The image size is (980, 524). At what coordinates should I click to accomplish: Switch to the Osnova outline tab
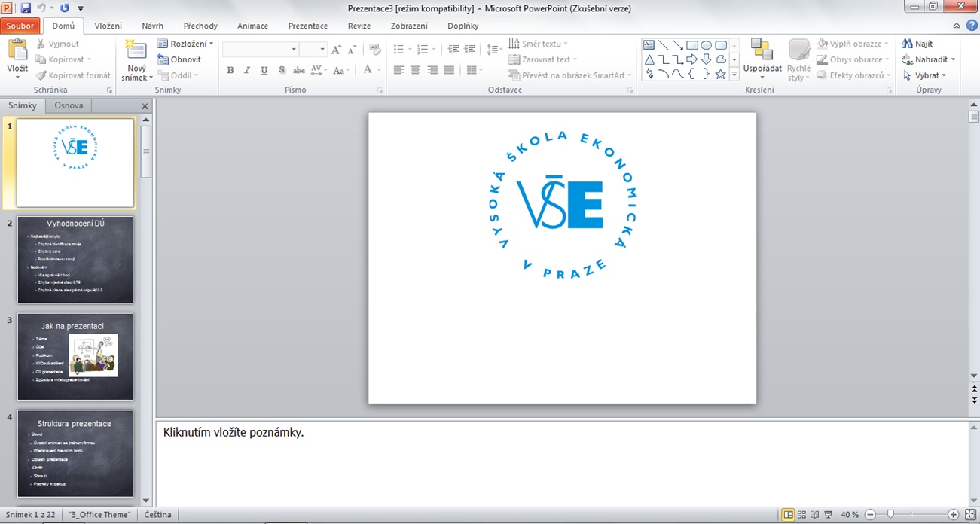[x=69, y=106]
